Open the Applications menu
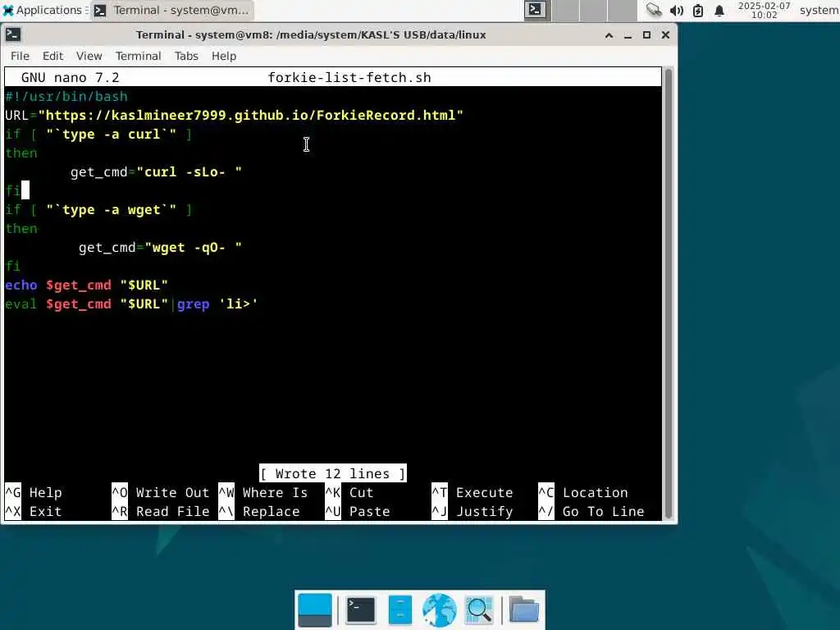The width and height of the screenshot is (840, 630). tap(43, 10)
